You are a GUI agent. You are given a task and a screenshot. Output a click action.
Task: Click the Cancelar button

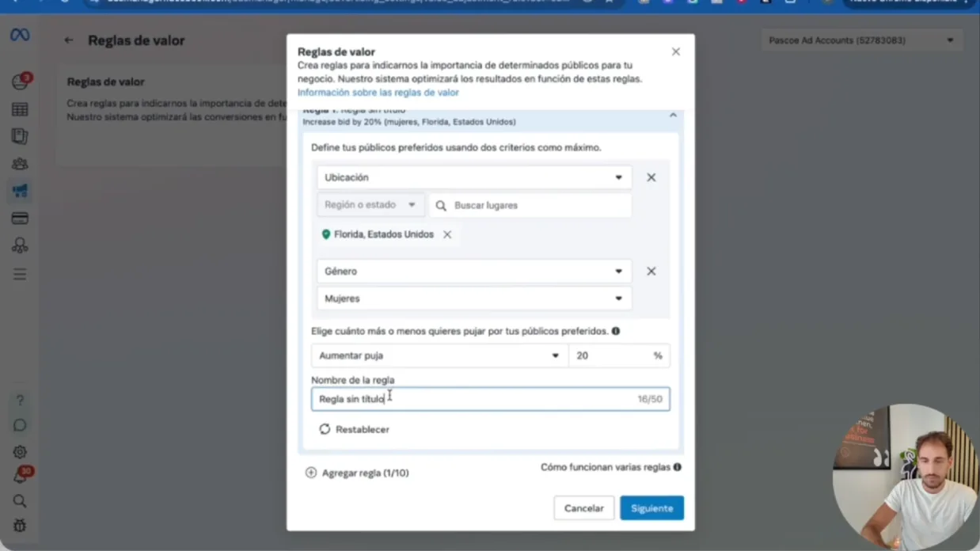click(583, 508)
